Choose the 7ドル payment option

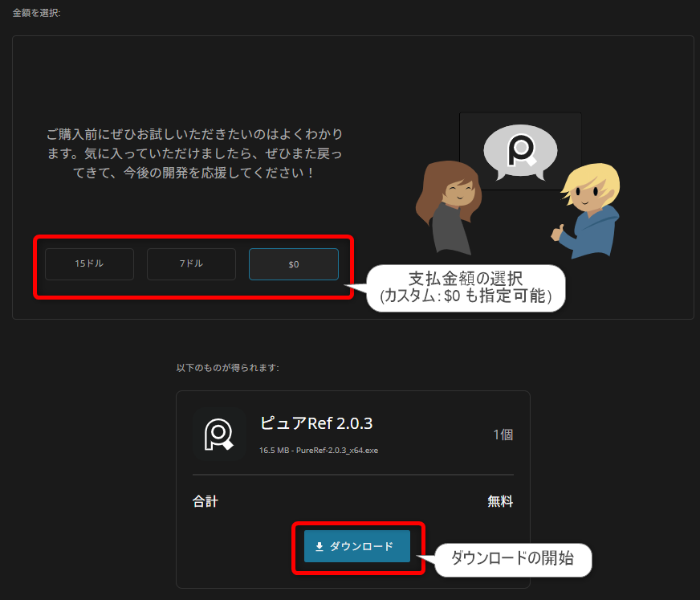[191, 263]
